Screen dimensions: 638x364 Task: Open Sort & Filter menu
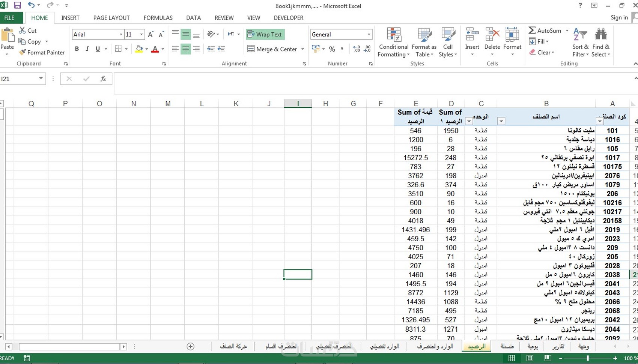[580, 42]
